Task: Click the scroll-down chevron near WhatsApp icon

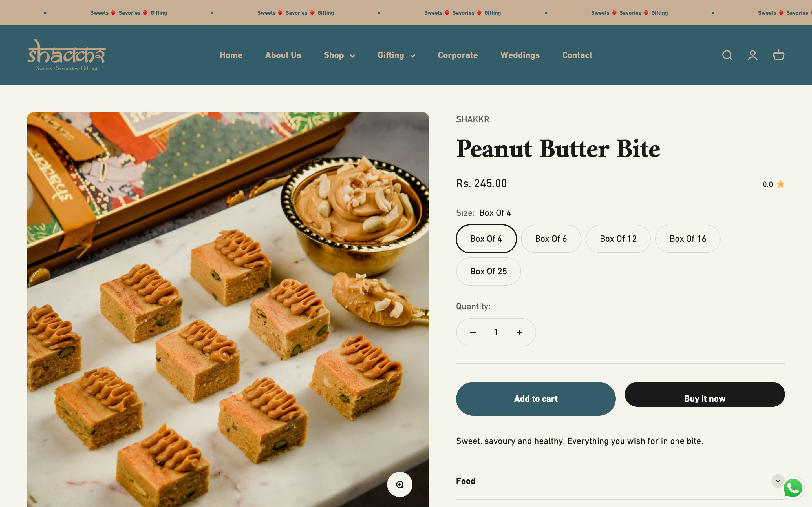Action: click(778, 481)
